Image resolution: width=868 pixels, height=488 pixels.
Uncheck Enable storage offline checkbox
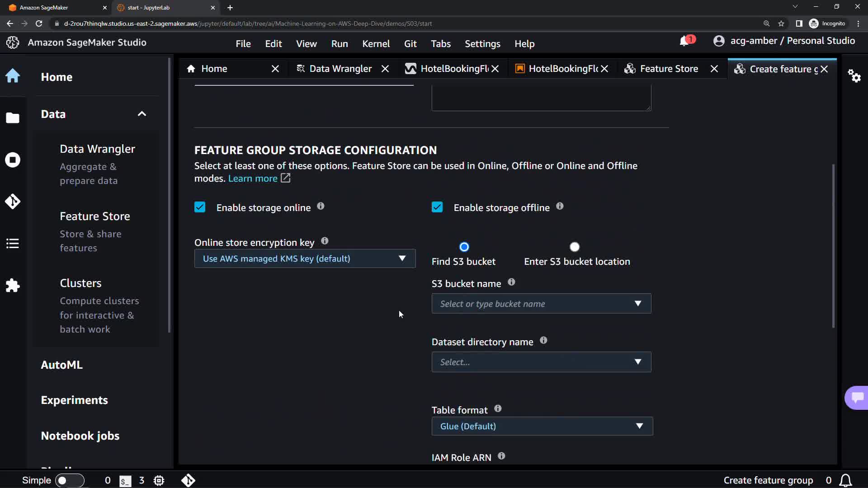(x=437, y=207)
